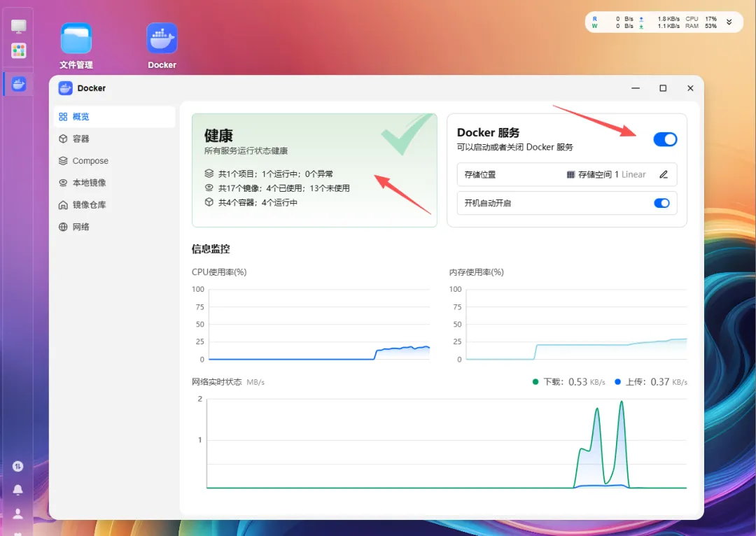Click the image icon beside 共17个镜像
The width and height of the screenshot is (756, 536).
coord(209,188)
